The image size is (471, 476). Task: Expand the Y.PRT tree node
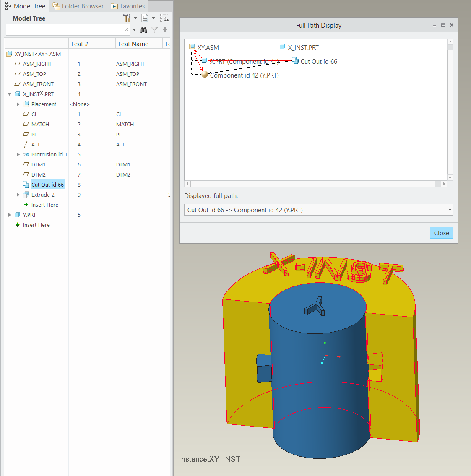(x=10, y=215)
